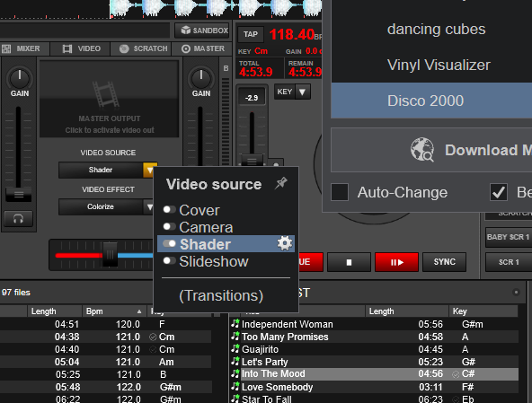Click the music note icon beside Guajirito
Image resolution: width=532 pixels, height=403 pixels.
point(235,349)
